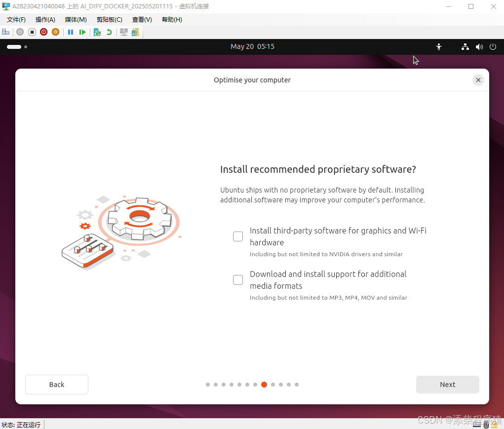Maximize the virtual machine connection window
This screenshot has width=504, height=429.
pos(471,6)
